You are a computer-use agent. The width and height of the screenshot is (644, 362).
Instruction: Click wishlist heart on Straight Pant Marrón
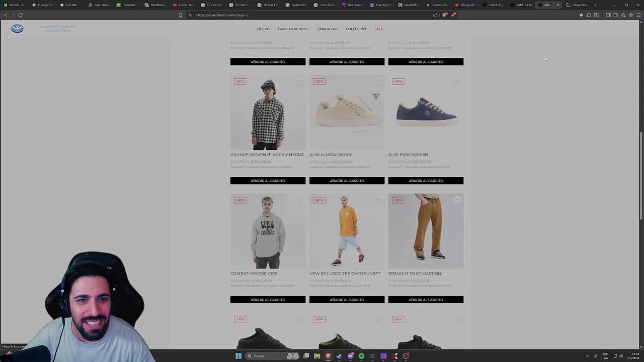457,201
